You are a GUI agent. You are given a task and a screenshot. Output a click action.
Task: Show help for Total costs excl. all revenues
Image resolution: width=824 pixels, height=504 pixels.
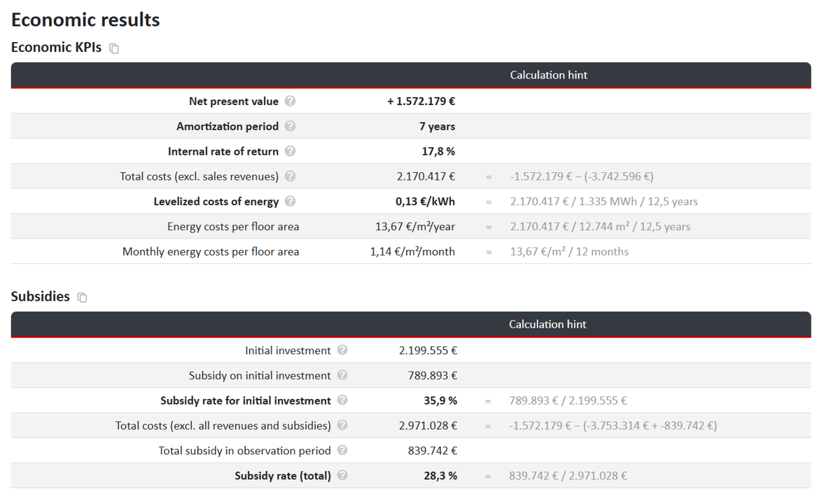(342, 425)
